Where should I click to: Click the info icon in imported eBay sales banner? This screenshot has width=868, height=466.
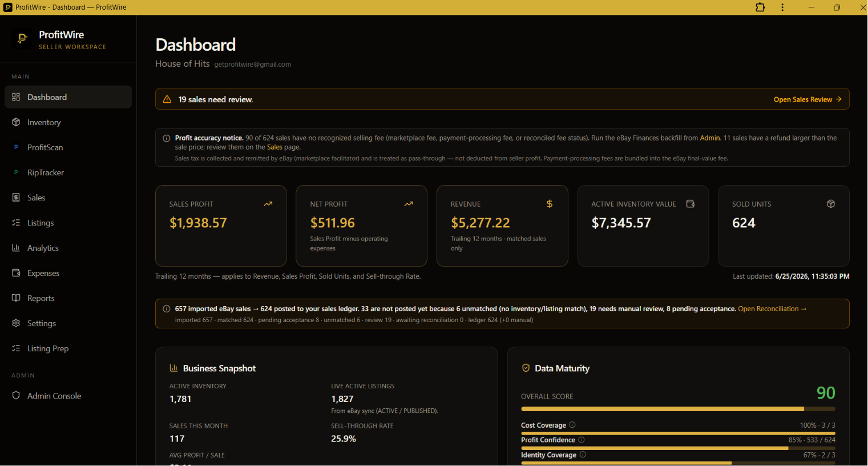[x=167, y=309]
